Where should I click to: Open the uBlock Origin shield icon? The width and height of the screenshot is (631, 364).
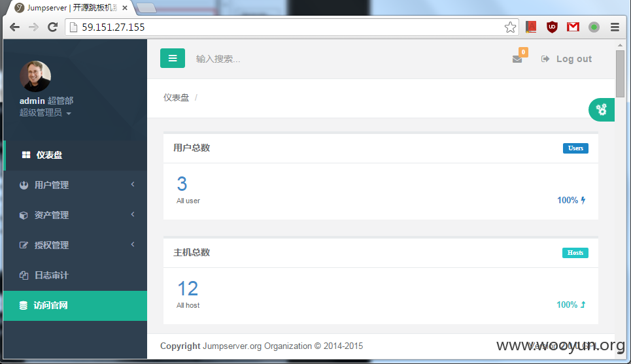click(x=552, y=27)
